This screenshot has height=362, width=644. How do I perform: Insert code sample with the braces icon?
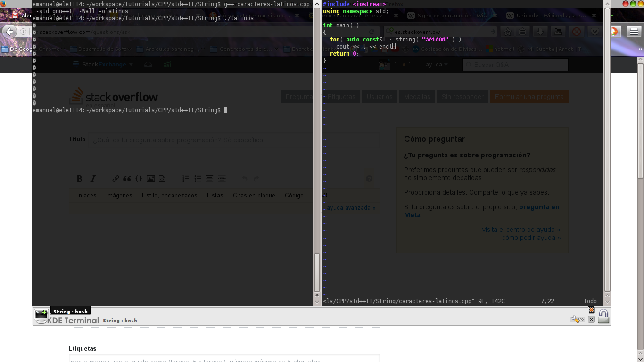(x=139, y=179)
